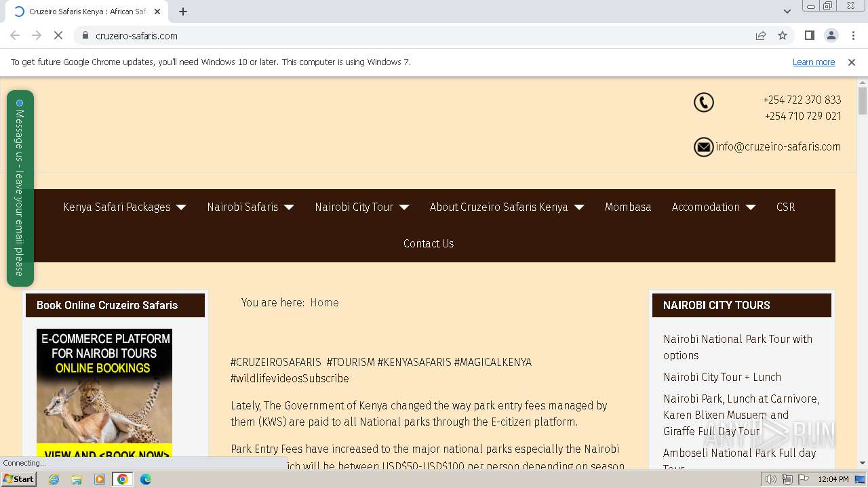Click the scrollbar down arrow

(x=863, y=463)
